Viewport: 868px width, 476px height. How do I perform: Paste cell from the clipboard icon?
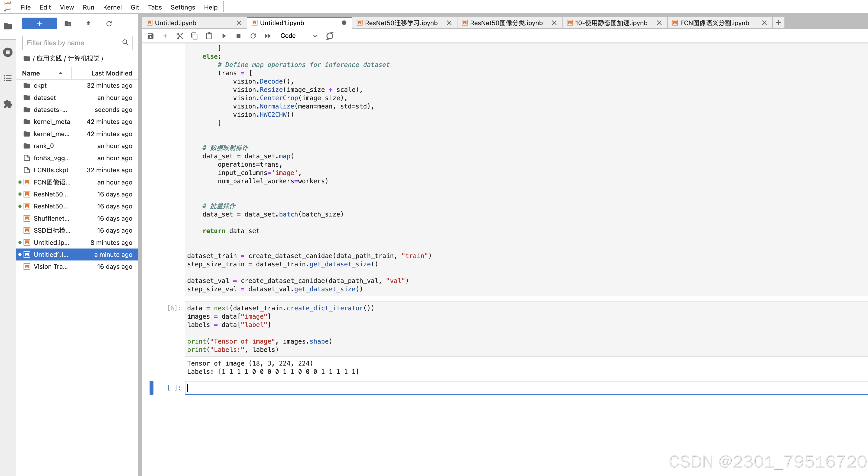tap(209, 36)
